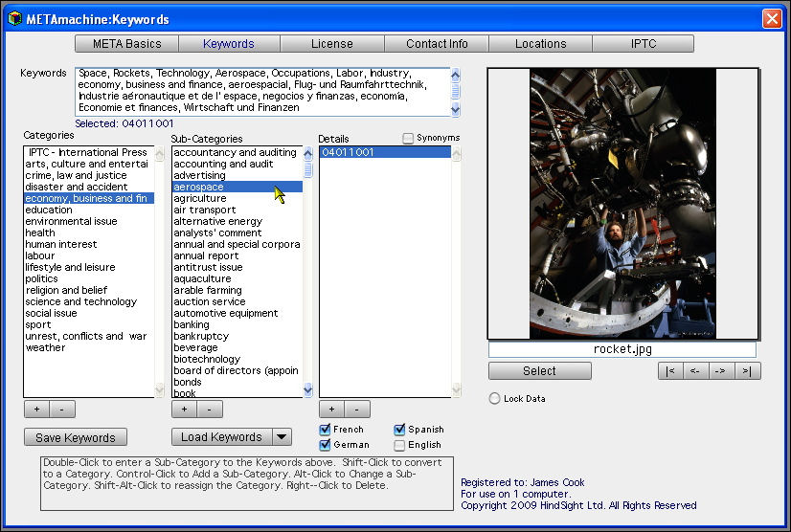This screenshot has height=532, width=791.
Task: Select 'science and technology' in Categories
Action: point(81,302)
